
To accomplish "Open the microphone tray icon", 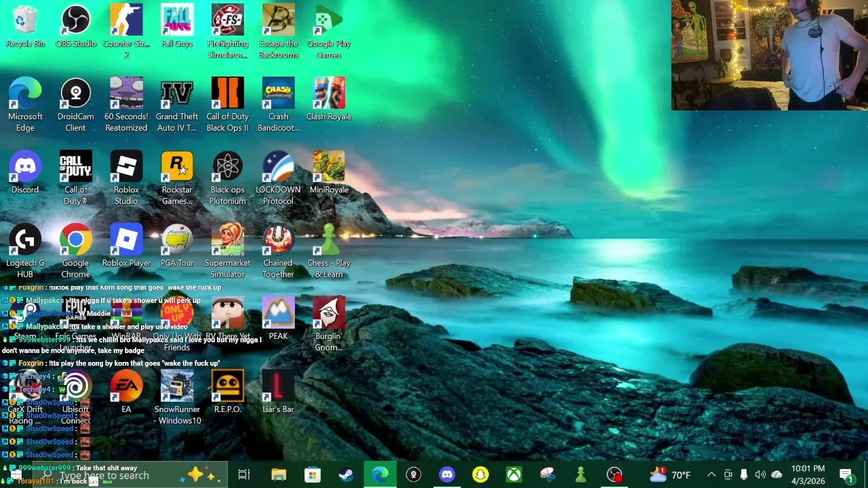I will coord(744,475).
